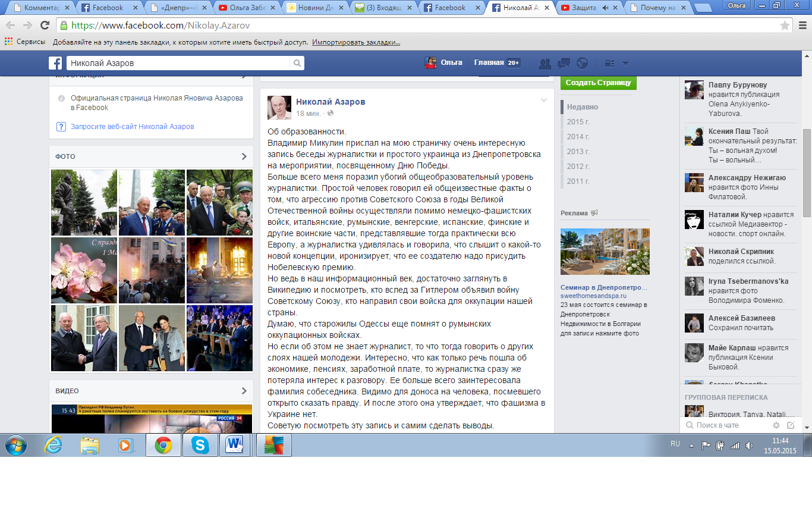Expand the options chevron on Azarov's post
Screen dimensions: 812x514
tap(543, 101)
